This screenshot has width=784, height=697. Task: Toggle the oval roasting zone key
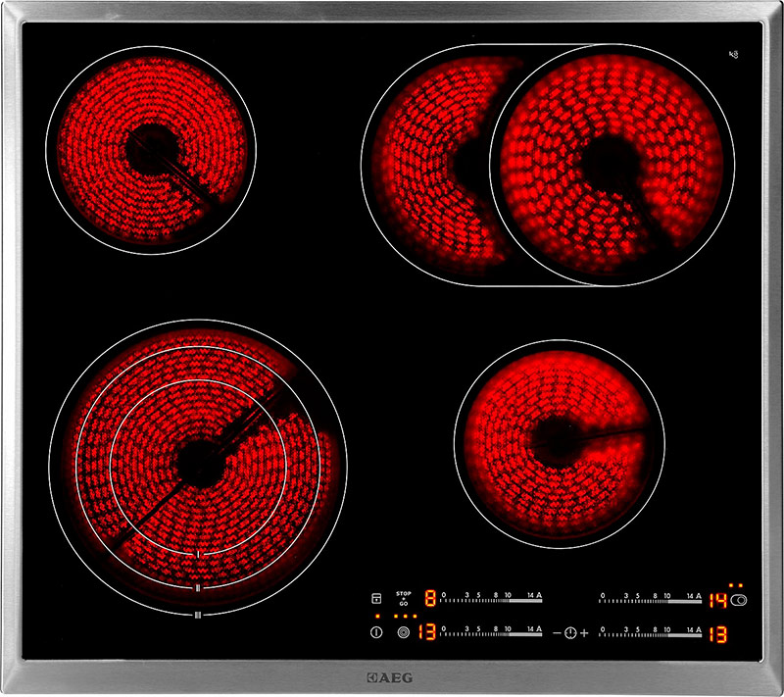pyautogui.click(x=739, y=600)
